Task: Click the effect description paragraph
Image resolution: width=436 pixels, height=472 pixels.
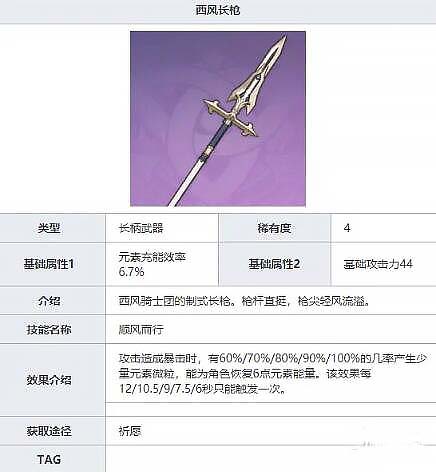Action: [x=272, y=374]
